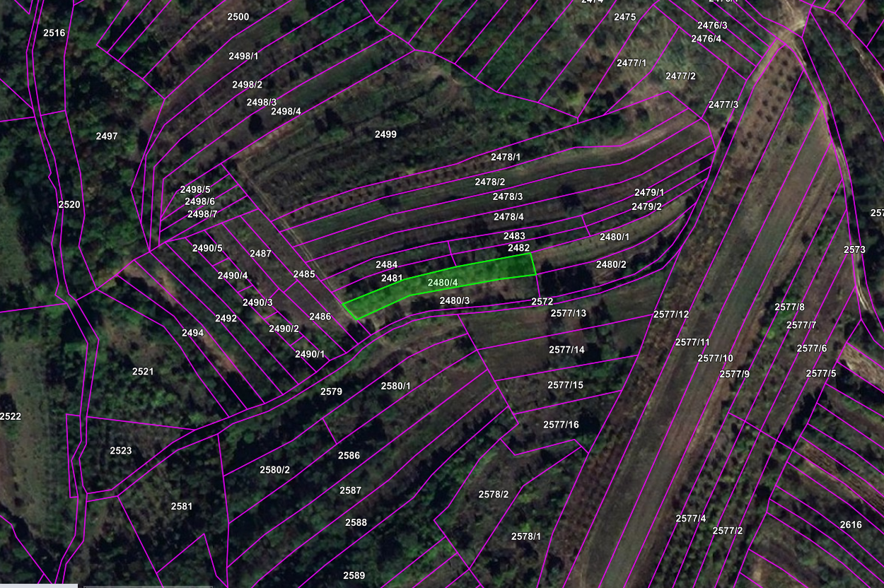Viewport: 884px width, 588px height.
Task: Click on the parcel labeled 2616
Action: pos(851,524)
